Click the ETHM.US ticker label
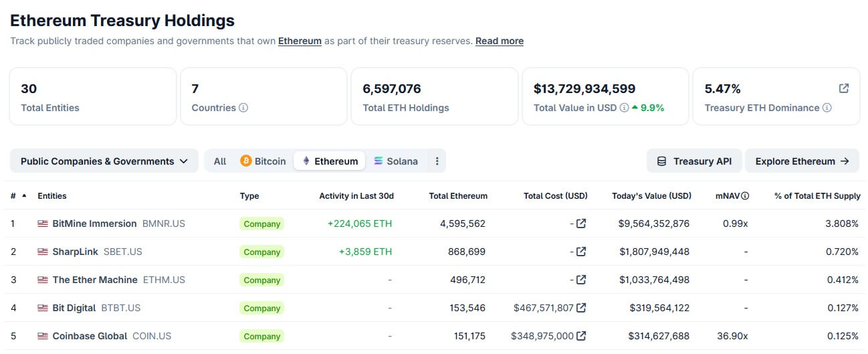The width and height of the screenshot is (868, 354). pos(164,280)
